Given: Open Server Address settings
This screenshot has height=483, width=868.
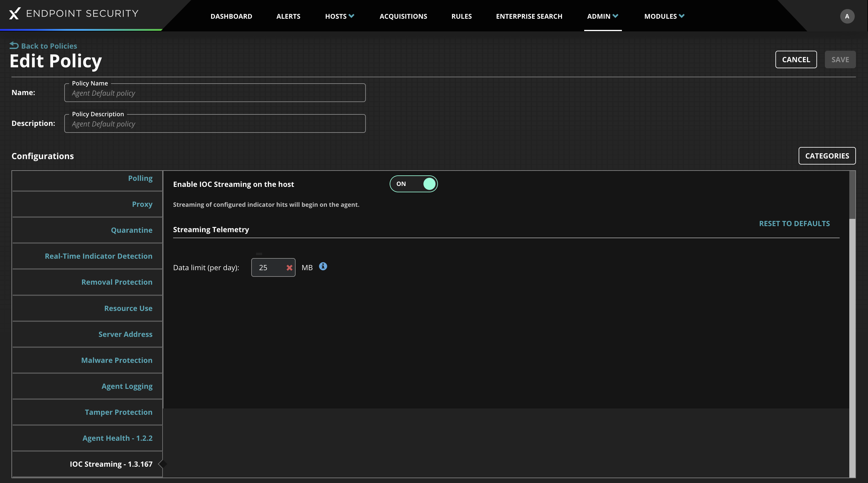Looking at the screenshot, I should click(x=87, y=334).
